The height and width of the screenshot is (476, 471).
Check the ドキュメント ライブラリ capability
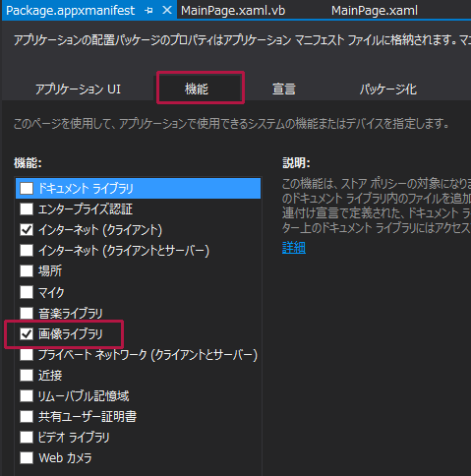pos(27,189)
